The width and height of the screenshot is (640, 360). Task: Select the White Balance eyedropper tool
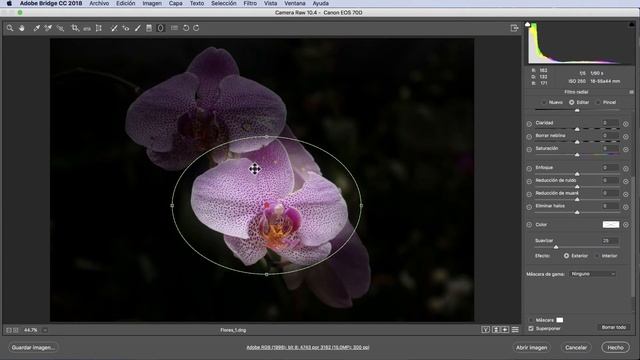tap(36, 28)
